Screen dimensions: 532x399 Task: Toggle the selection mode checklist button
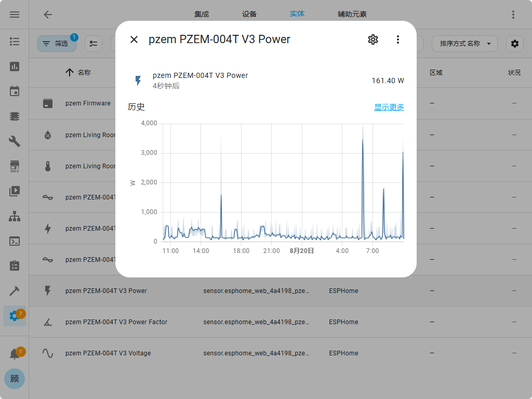94,44
